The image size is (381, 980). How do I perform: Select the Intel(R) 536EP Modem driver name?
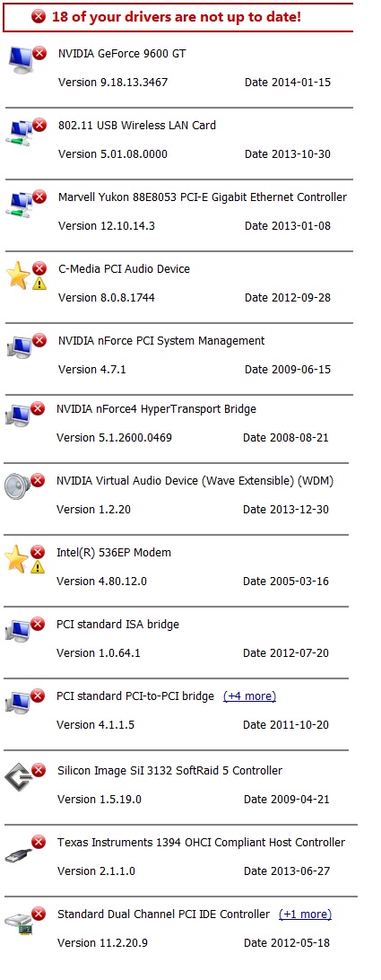114,553
